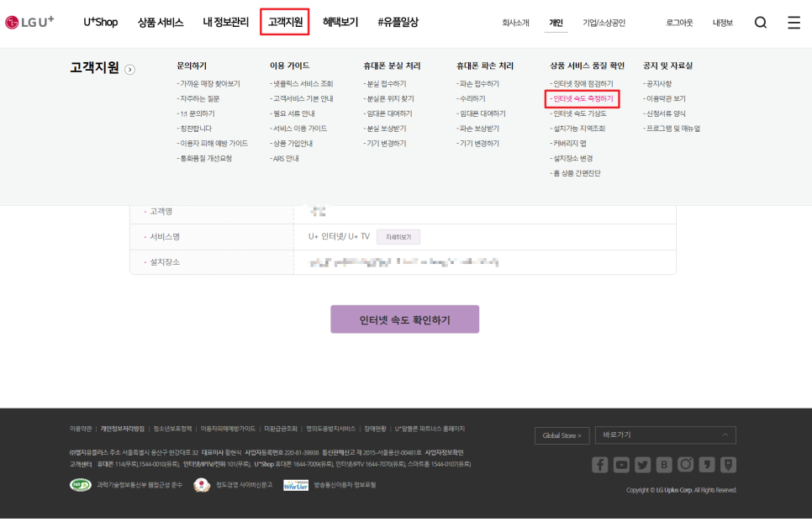Open the hamburger menu icon
Screen dimensions: 812x527
coord(794,22)
